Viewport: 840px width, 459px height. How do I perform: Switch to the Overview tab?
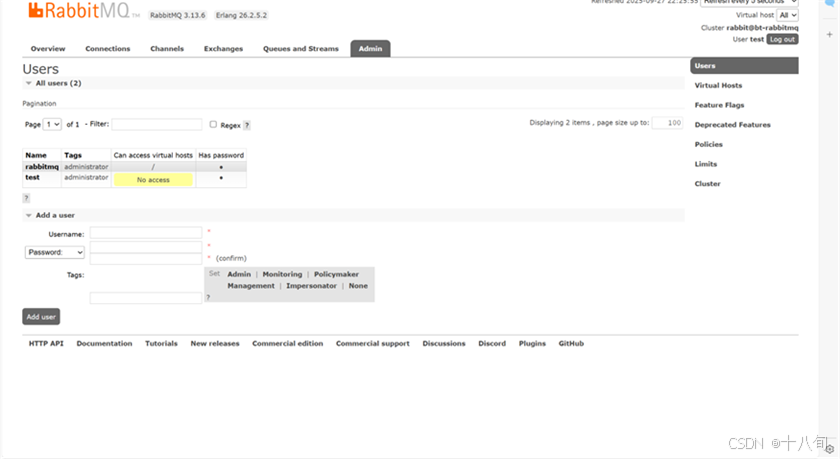click(x=48, y=49)
